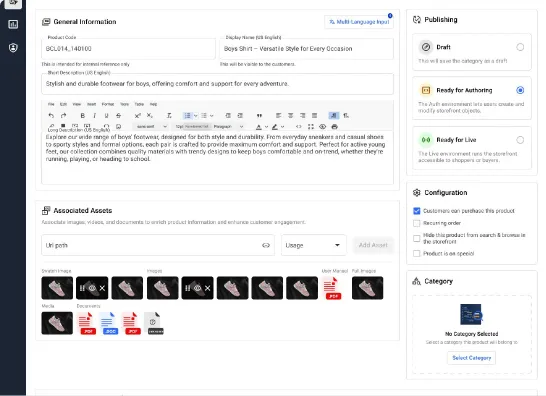Toggle eye icon on Swatch Image thumbnail
The width and height of the screenshot is (546, 396).
92,288
